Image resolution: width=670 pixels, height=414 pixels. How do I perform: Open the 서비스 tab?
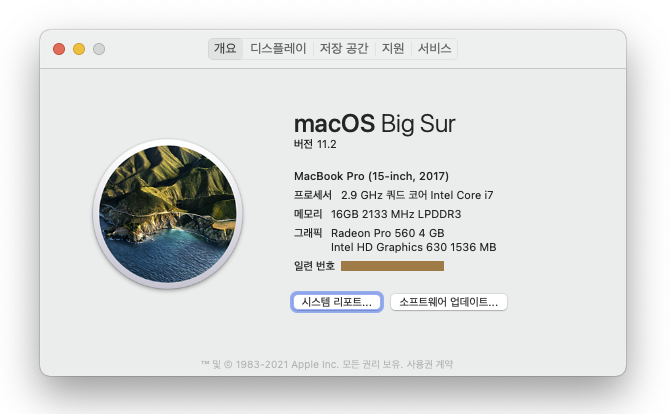click(434, 48)
